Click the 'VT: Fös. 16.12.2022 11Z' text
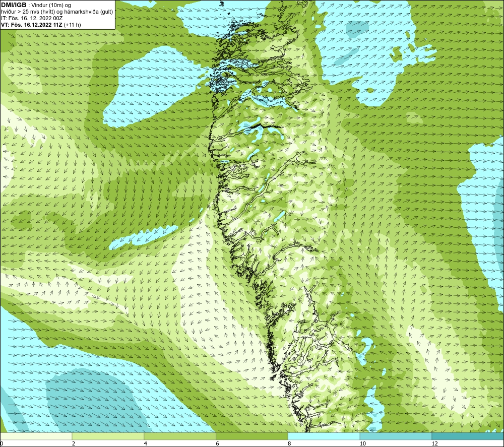504x447 pixels. [x=31, y=25]
